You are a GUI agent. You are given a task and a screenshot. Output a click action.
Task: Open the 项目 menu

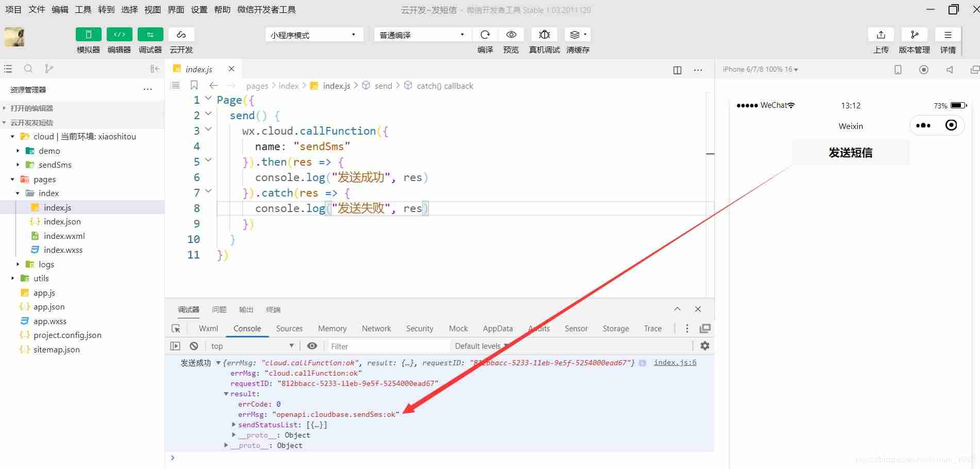click(x=13, y=9)
